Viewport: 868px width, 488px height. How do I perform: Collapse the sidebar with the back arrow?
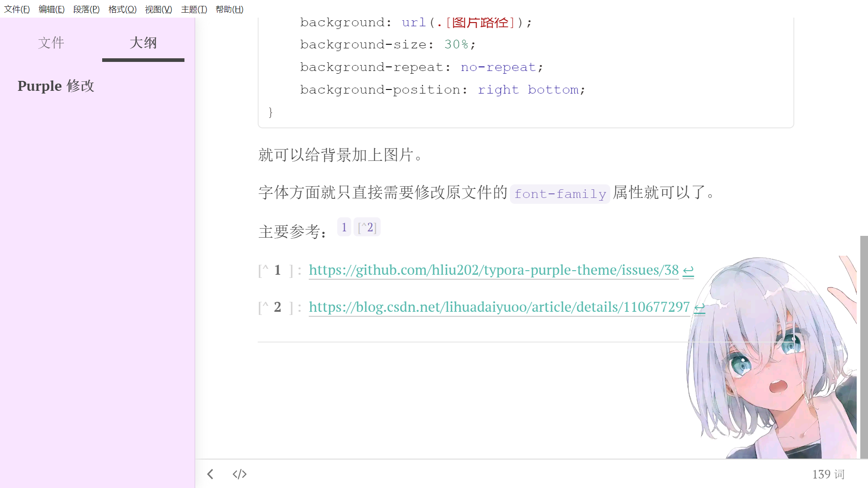210,474
